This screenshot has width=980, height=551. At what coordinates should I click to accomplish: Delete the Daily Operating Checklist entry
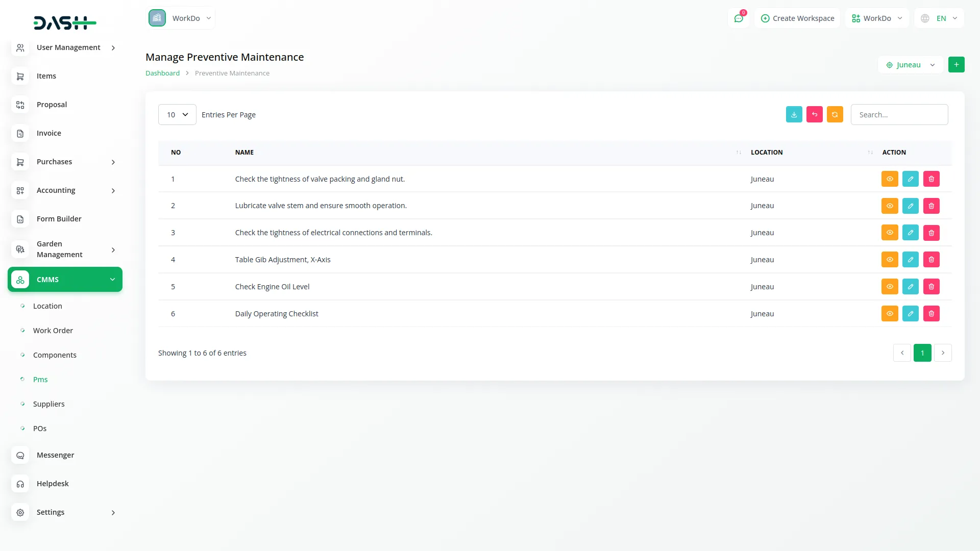coord(931,314)
